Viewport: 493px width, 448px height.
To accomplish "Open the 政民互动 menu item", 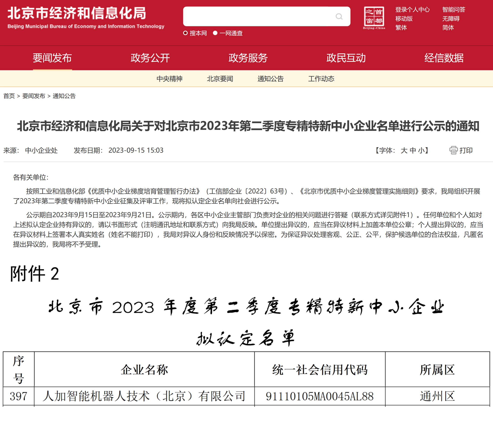I will coord(346,58).
